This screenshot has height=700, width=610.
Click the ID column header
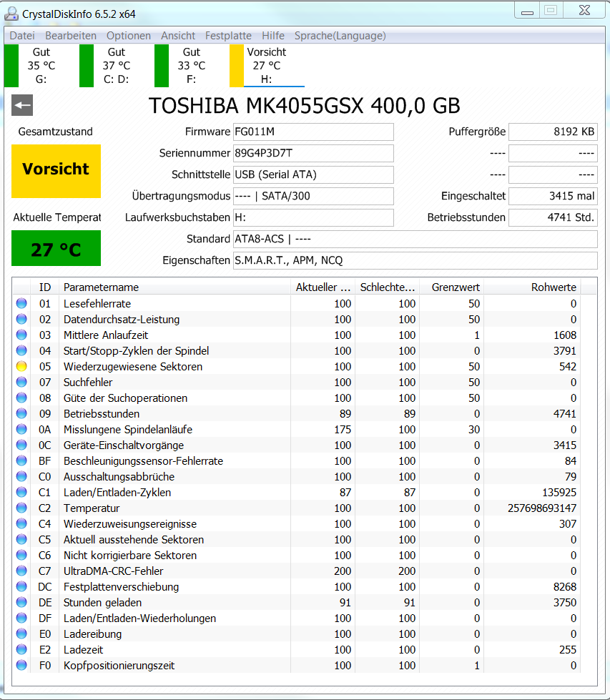[x=44, y=287]
